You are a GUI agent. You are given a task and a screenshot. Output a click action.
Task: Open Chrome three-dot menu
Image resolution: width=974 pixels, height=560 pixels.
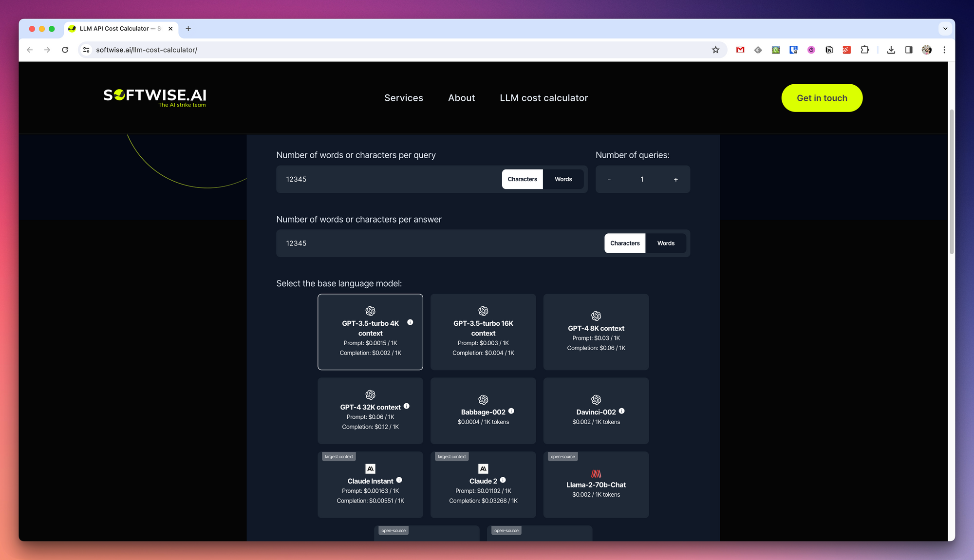[x=944, y=50]
